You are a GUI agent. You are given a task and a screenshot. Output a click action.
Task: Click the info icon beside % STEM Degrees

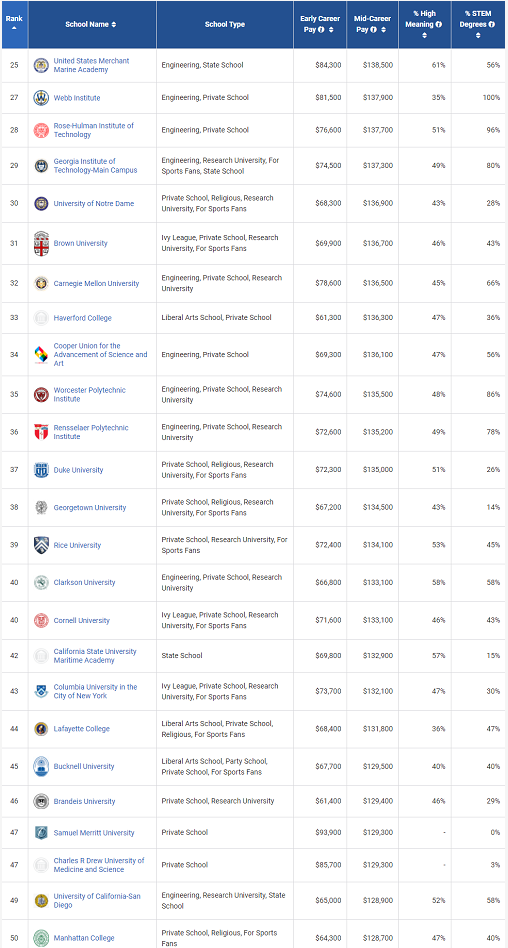click(x=492, y=25)
